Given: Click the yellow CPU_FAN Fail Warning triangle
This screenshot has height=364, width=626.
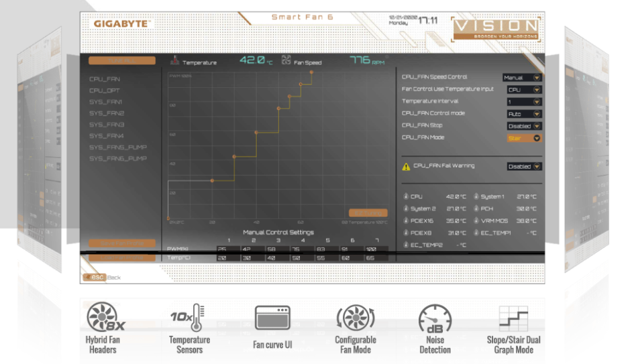Looking at the screenshot, I should click(406, 167).
